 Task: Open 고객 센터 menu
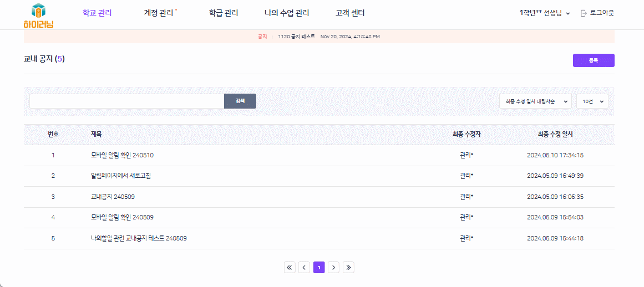click(x=350, y=13)
